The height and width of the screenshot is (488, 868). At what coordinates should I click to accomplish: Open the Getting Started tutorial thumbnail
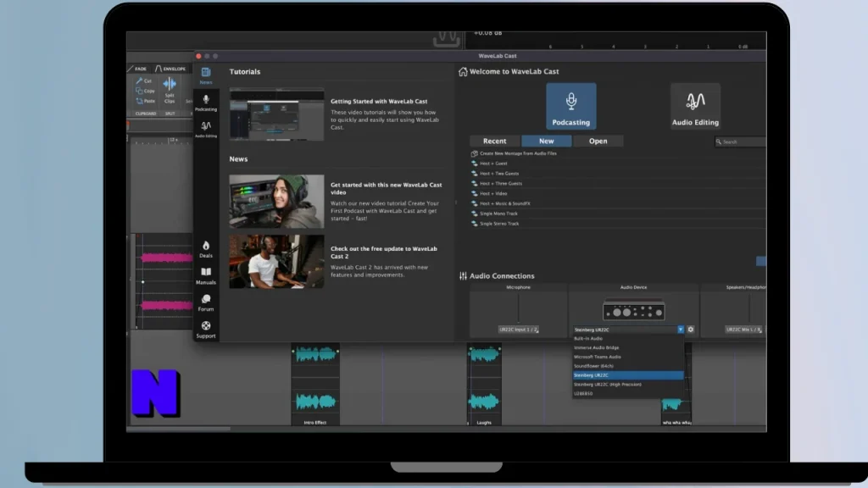click(277, 114)
